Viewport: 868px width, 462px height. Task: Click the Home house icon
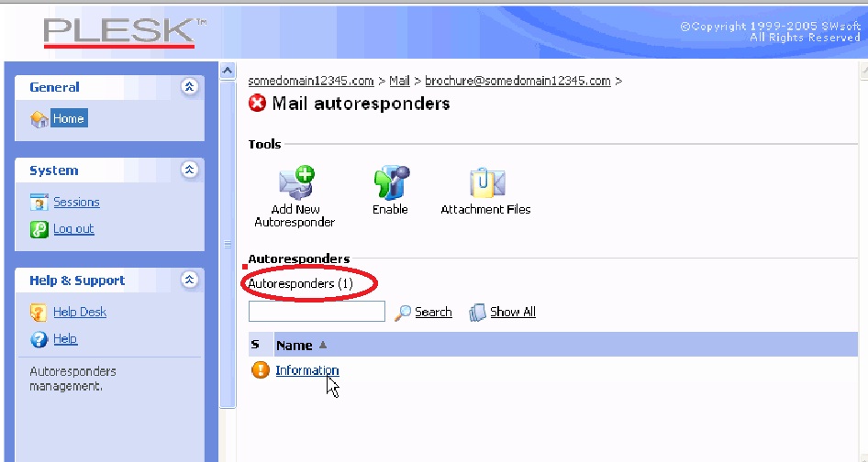tap(39, 119)
